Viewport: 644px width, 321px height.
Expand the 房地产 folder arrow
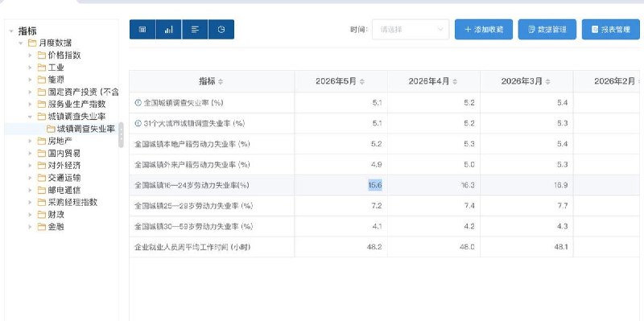(30, 142)
